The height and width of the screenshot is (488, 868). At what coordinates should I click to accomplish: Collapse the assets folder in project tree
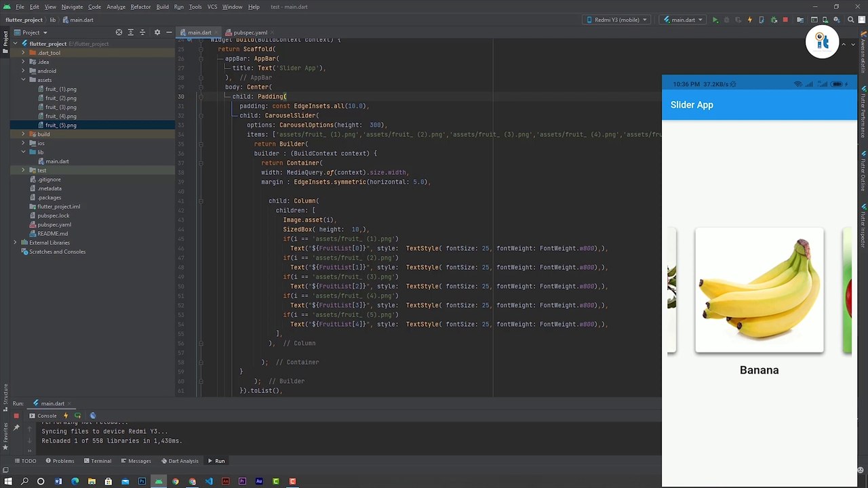tap(23, 80)
